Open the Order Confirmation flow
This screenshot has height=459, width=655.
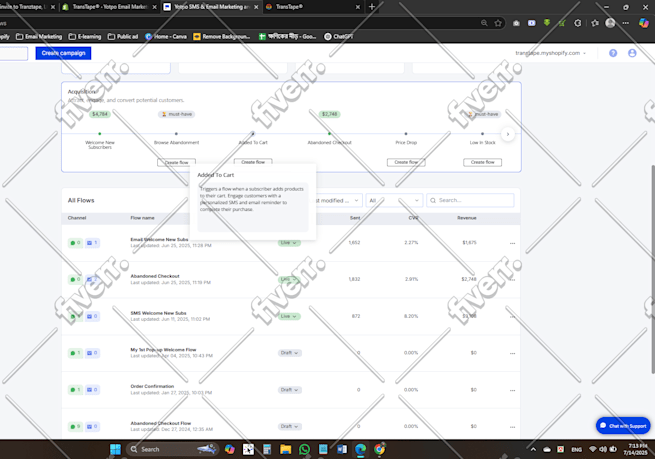click(x=152, y=386)
